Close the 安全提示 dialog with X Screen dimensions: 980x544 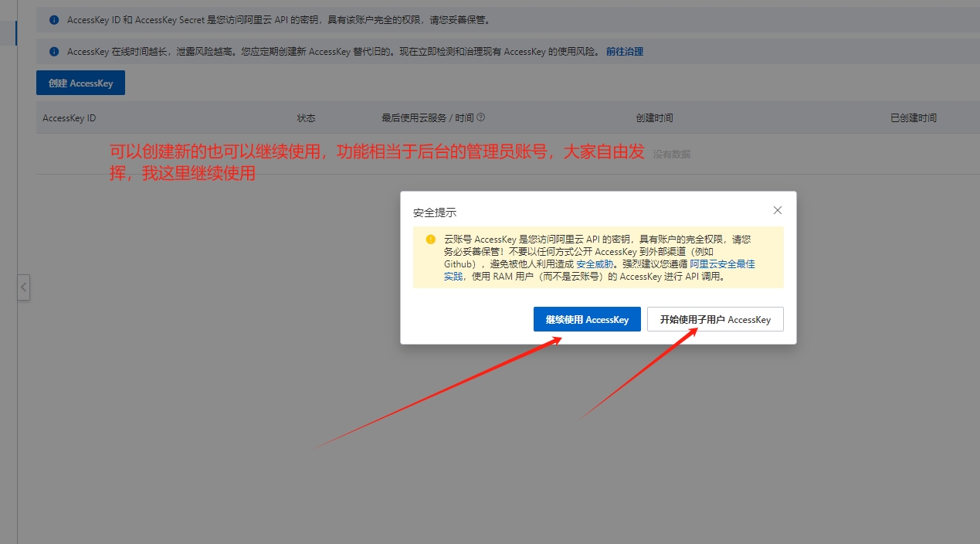[x=778, y=210]
